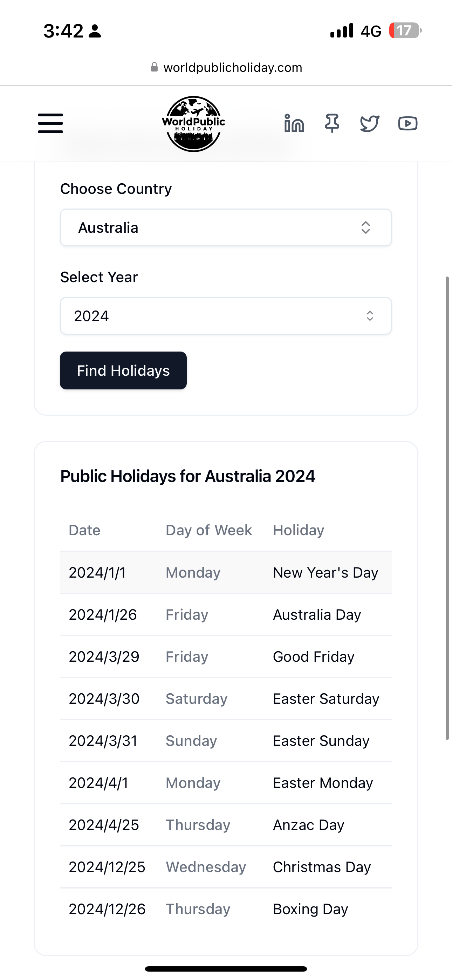This screenshot has height=980, width=452.
Task: Select the Date column header
Action: coord(84,530)
